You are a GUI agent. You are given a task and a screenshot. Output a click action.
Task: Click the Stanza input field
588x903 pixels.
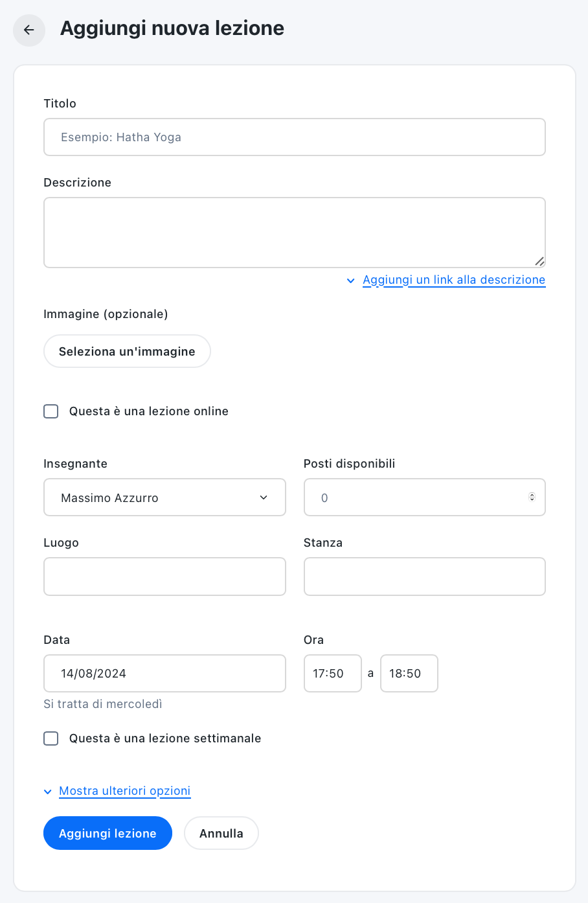[425, 577]
